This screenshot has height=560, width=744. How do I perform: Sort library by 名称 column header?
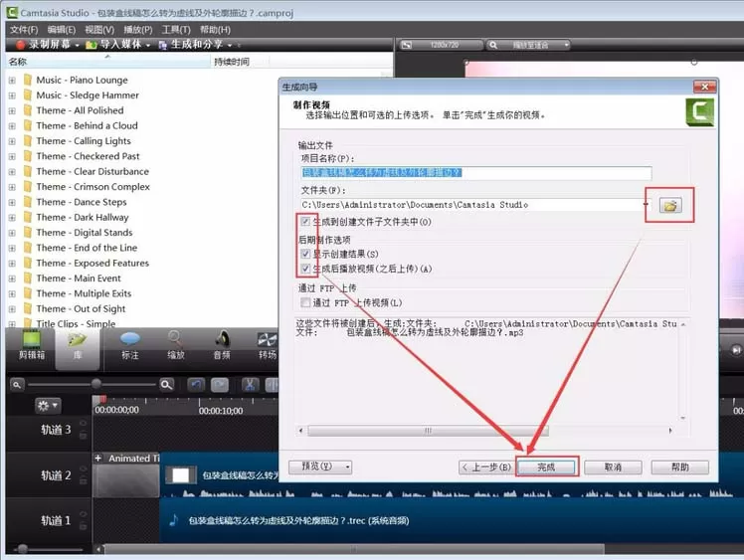[107, 62]
